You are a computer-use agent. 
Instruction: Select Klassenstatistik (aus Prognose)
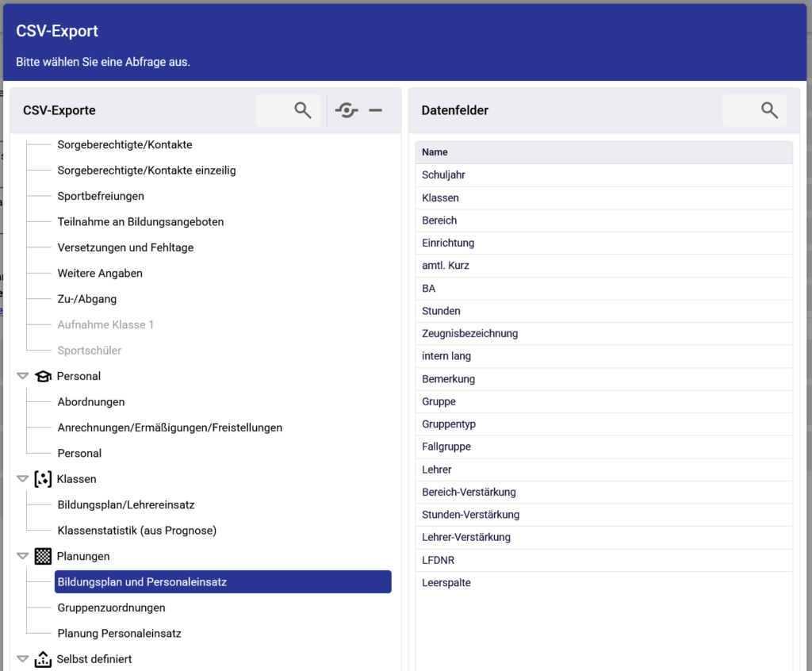137,531
